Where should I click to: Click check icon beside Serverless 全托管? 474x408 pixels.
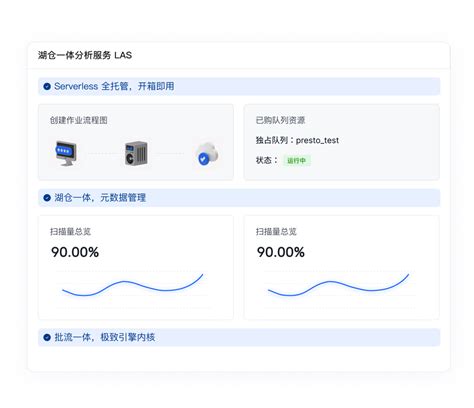[47, 87]
